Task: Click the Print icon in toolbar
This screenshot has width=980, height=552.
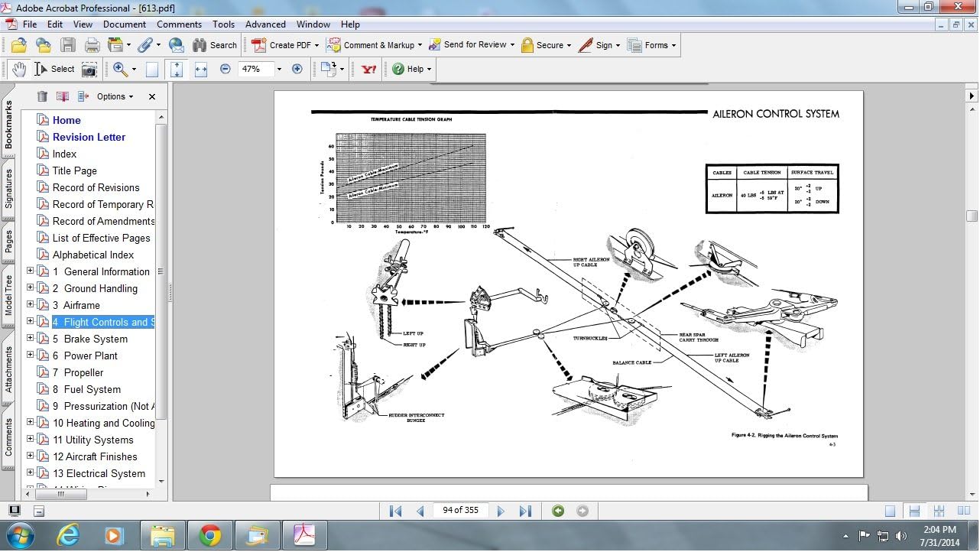Action: (92, 45)
